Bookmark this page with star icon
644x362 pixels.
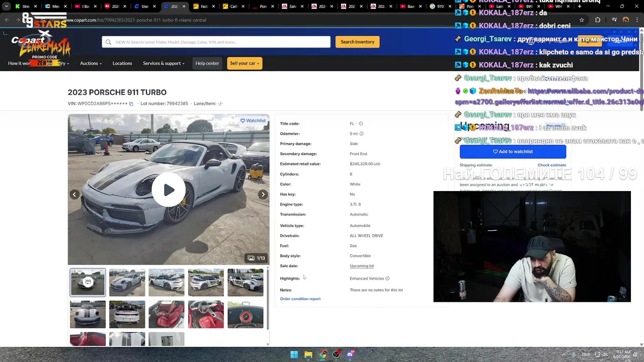tap(582, 20)
